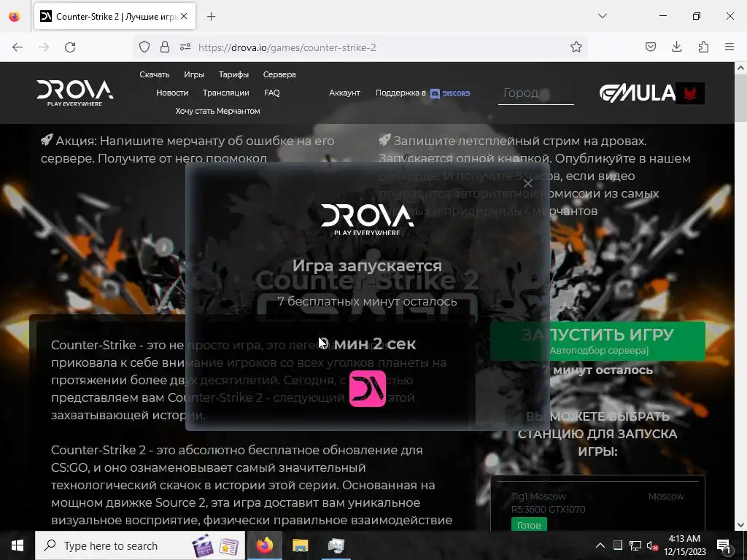Open the Тарифы menu item

pos(233,74)
